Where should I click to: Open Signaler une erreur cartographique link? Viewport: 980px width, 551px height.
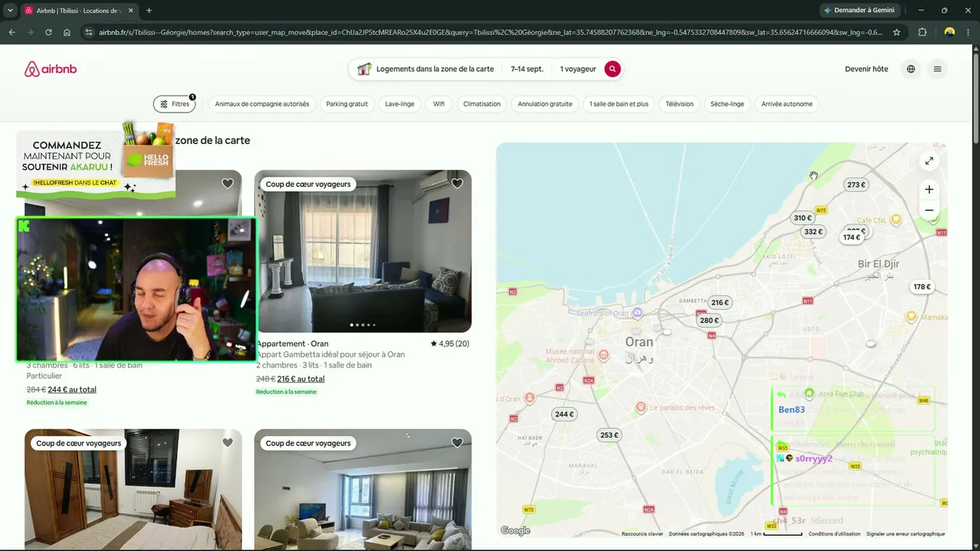pos(906,533)
